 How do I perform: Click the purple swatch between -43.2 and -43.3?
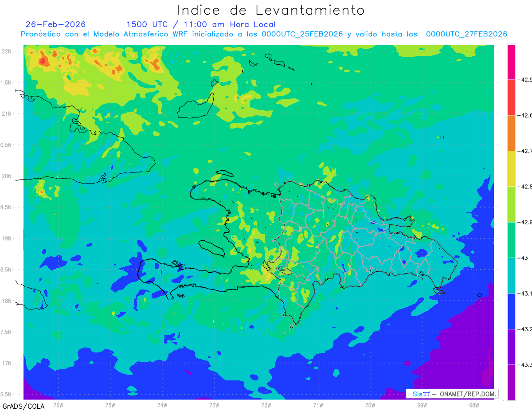click(x=511, y=347)
